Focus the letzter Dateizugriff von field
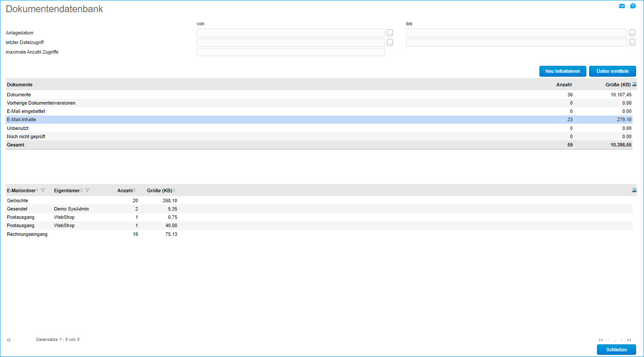Viewport: 644px width, 357px height. (x=291, y=42)
